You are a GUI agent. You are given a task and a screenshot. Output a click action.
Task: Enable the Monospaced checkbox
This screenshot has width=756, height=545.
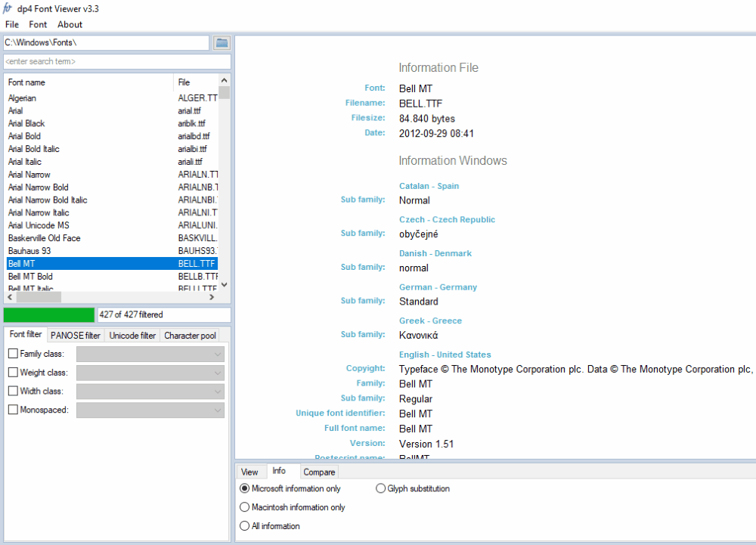(x=13, y=410)
